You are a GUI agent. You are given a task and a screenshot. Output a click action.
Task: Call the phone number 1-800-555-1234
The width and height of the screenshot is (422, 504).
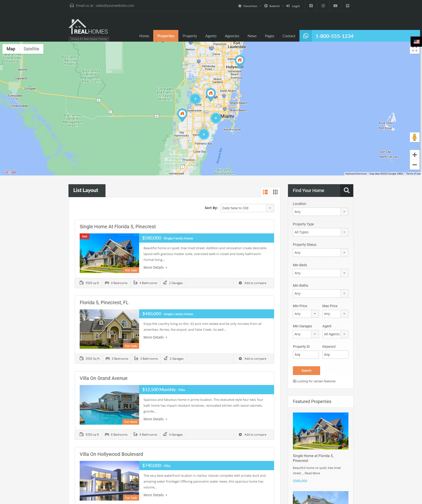[x=334, y=36]
